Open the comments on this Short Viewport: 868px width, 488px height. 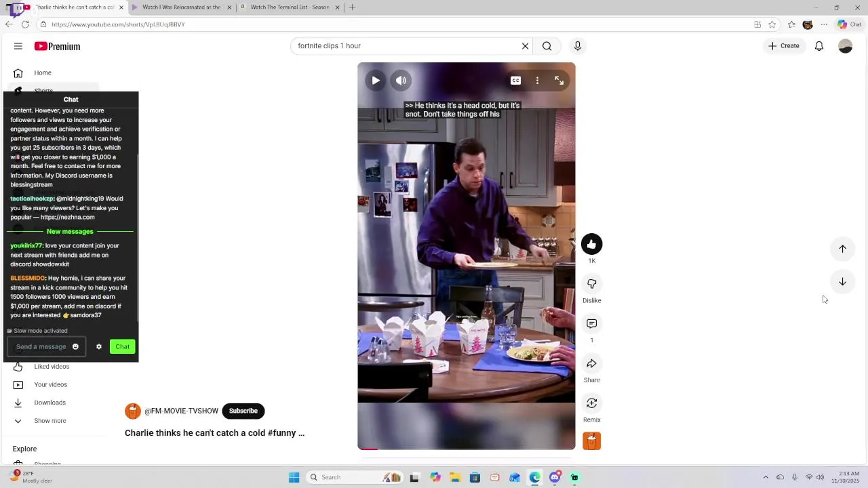coord(592,324)
